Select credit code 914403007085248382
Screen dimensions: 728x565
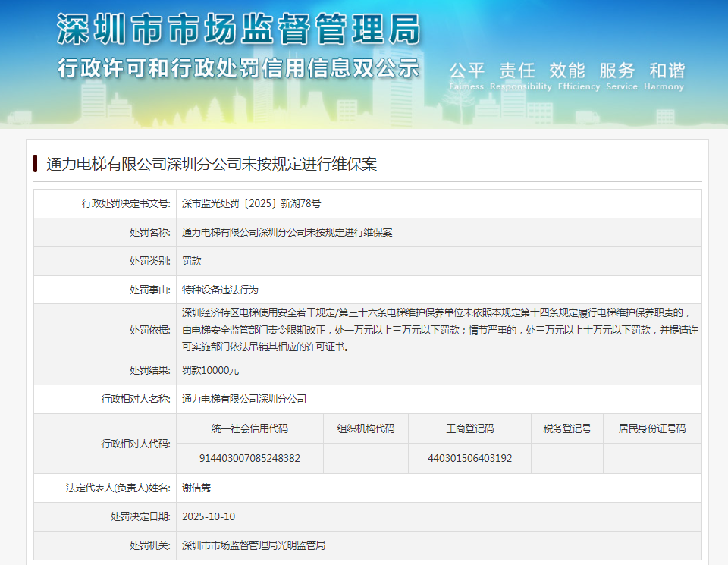point(249,458)
